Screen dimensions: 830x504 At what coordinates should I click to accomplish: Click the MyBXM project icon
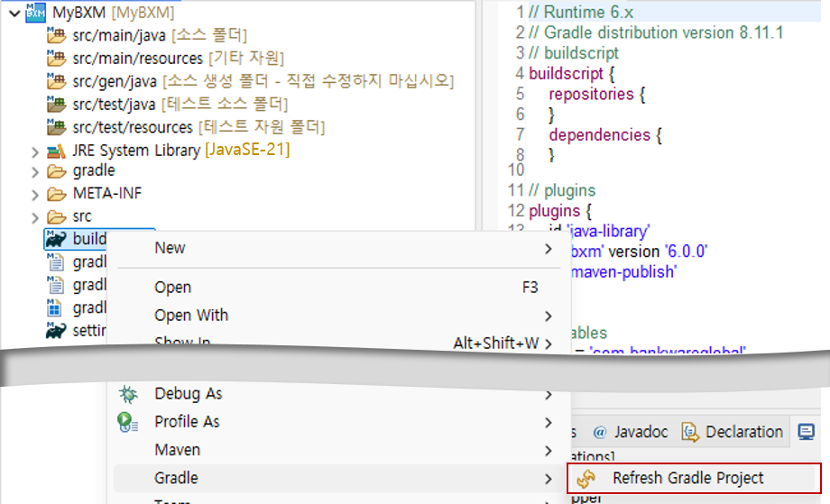point(35,13)
